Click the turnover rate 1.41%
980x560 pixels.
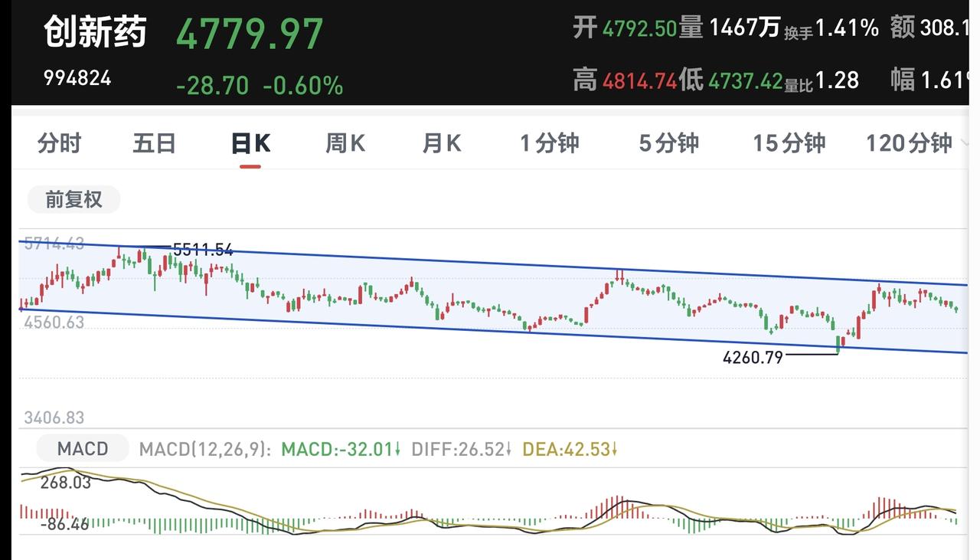(847, 29)
